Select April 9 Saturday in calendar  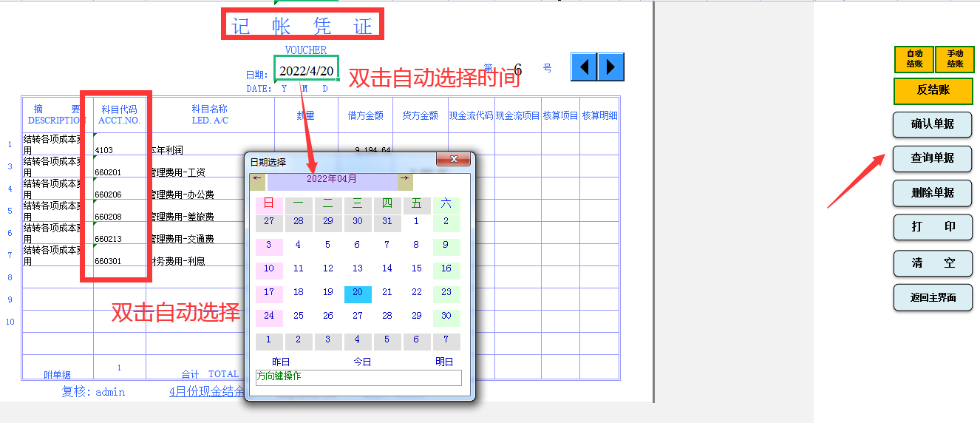coord(446,247)
